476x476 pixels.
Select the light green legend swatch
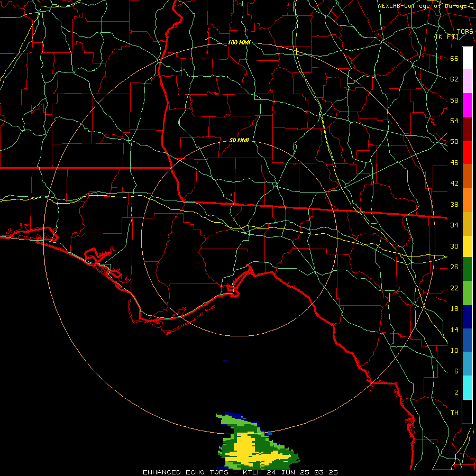click(467, 293)
